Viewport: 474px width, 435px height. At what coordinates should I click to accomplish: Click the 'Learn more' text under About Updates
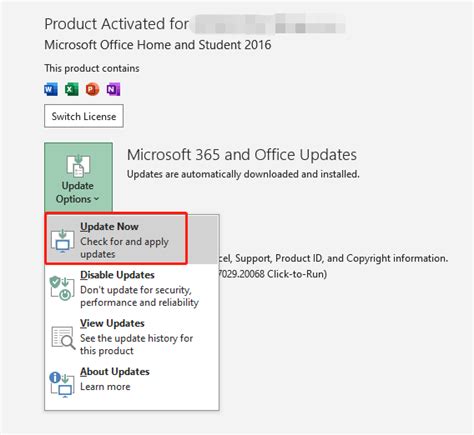point(105,387)
